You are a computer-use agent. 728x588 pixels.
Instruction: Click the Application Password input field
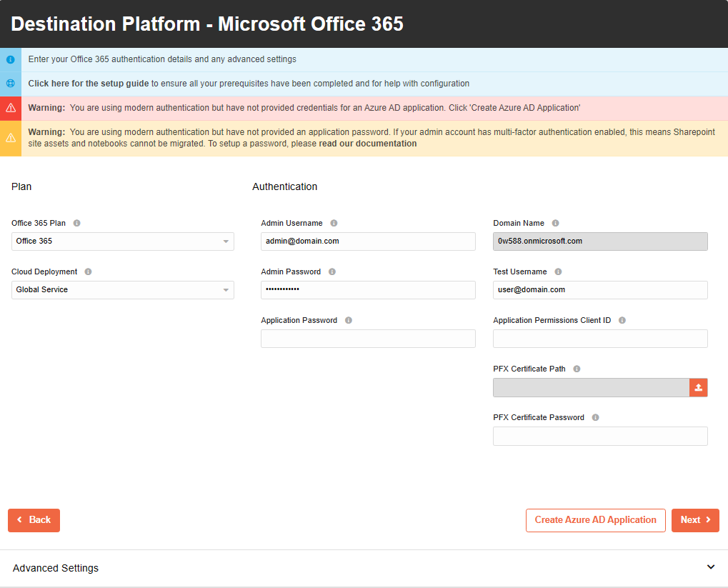[x=368, y=339]
